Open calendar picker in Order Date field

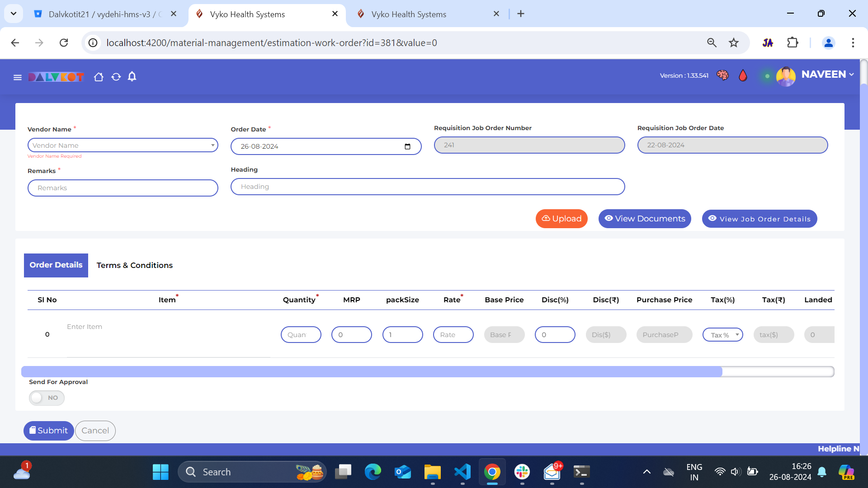pyautogui.click(x=407, y=146)
